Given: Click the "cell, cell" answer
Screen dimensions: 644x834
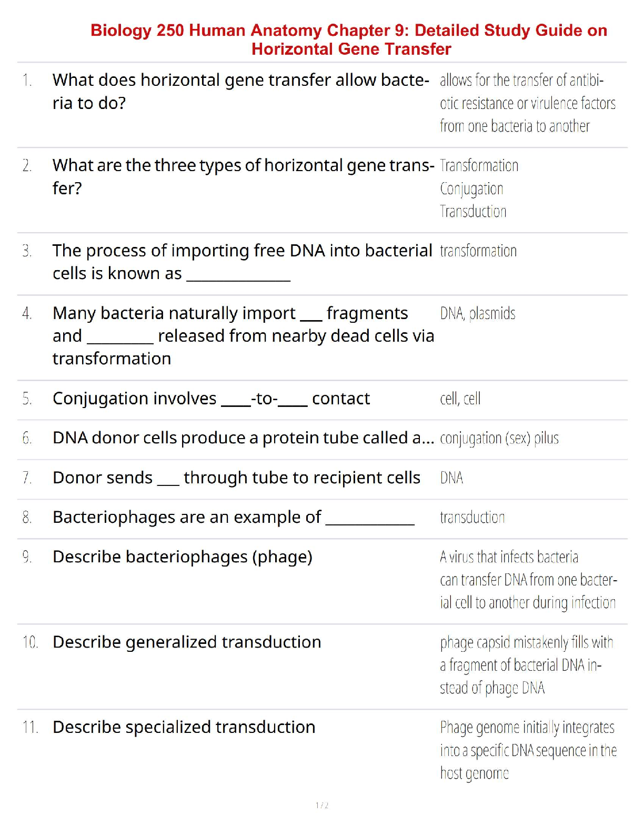Looking at the screenshot, I should pyautogui.click(x=460, y=399).
